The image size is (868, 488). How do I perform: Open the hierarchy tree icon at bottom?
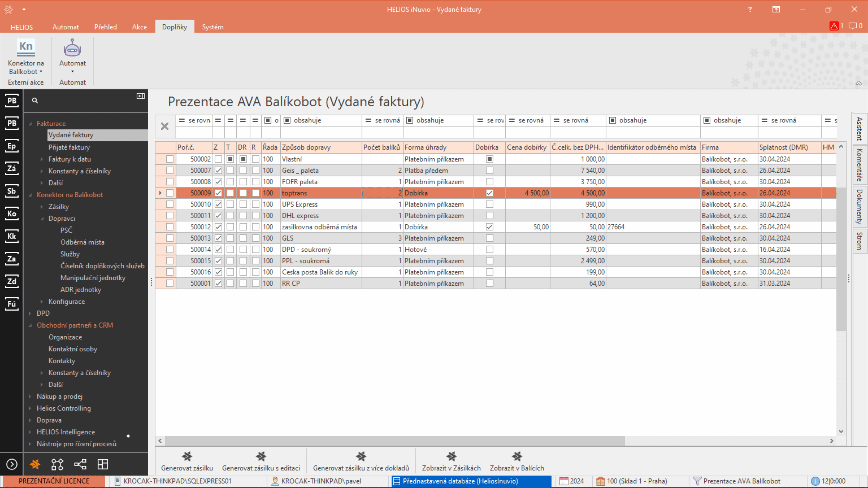click(80, 464)
